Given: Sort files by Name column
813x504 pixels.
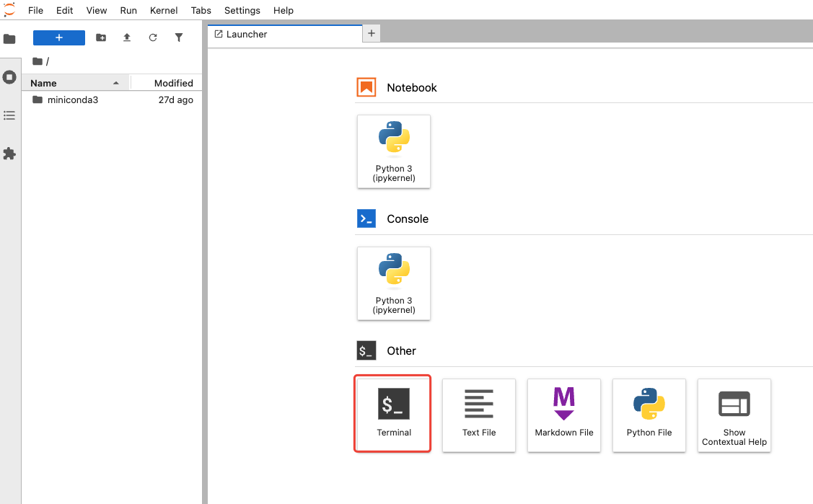Looking at the screenshot, I should (x=43, y=83).
